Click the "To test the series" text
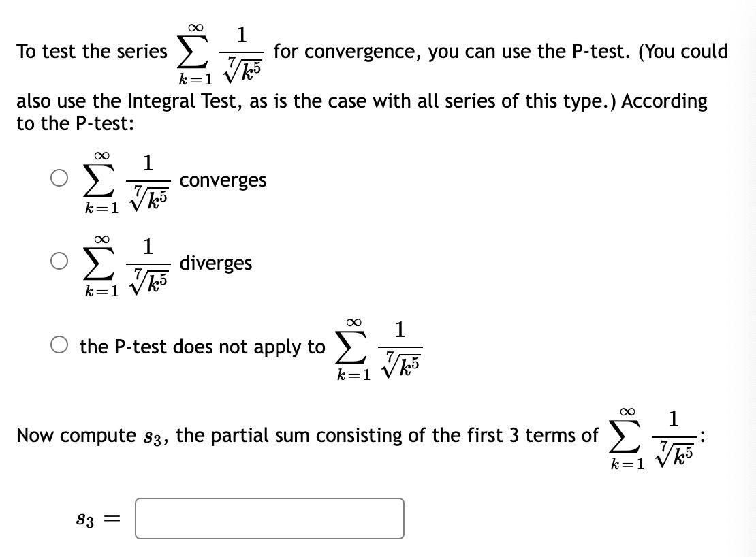This screenshot has width=756, height=557. tap(92, 51)
